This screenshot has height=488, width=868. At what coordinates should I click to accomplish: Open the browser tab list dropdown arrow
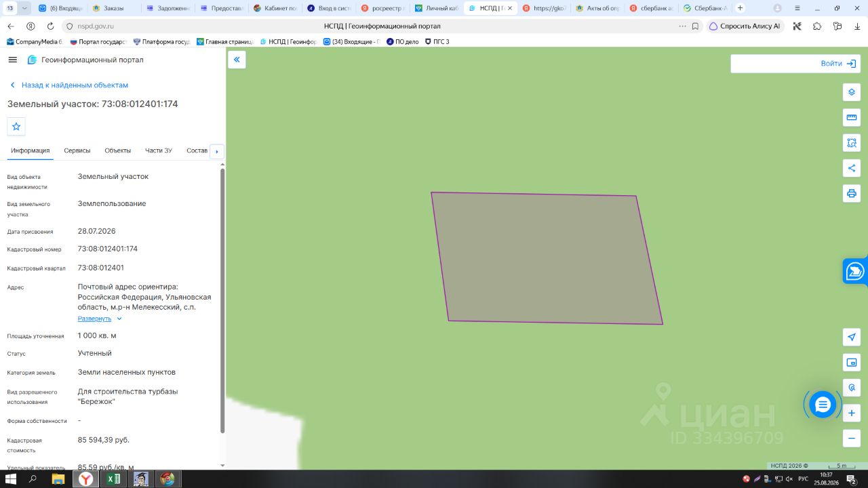[x=25, y=8]
